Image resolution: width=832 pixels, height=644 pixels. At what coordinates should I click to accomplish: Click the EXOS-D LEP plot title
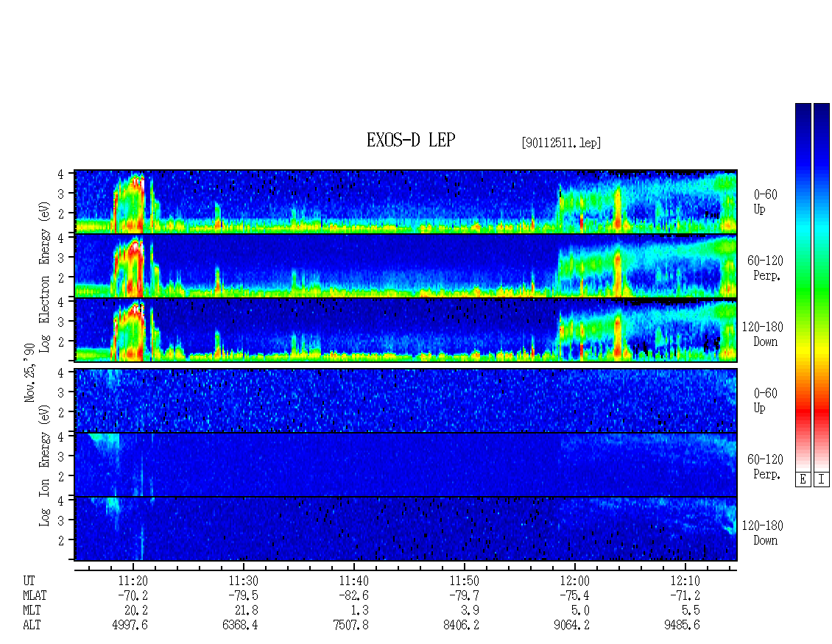coord(411,140)
